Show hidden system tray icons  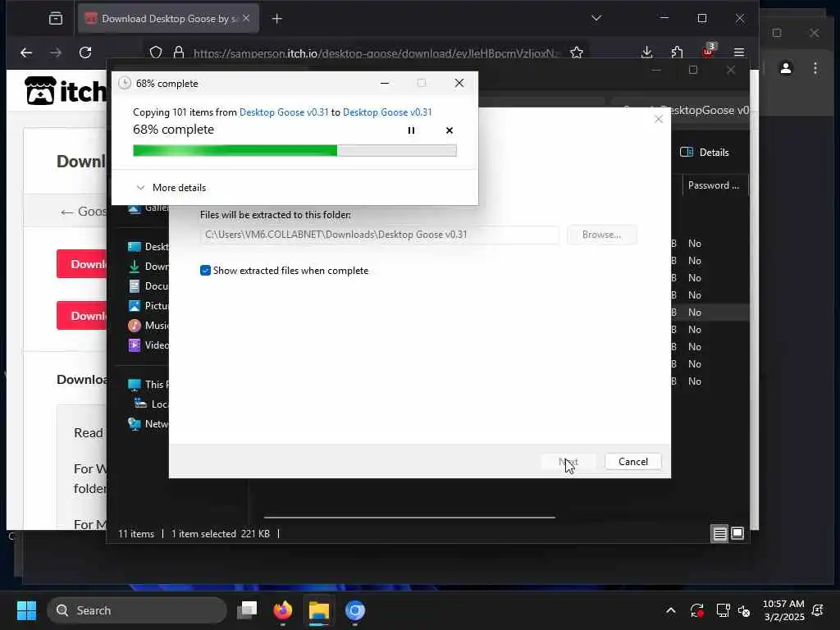pos(670,610)
